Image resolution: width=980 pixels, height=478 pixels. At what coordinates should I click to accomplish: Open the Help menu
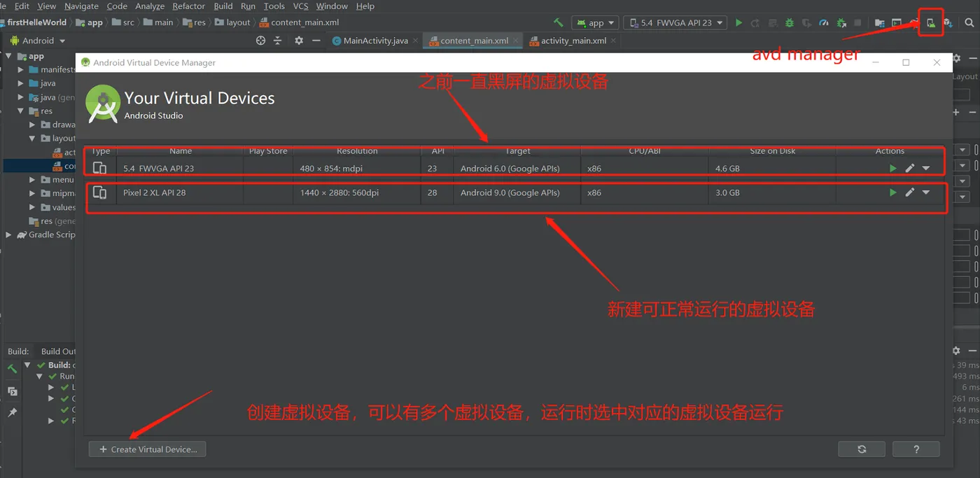click(365, 6)
